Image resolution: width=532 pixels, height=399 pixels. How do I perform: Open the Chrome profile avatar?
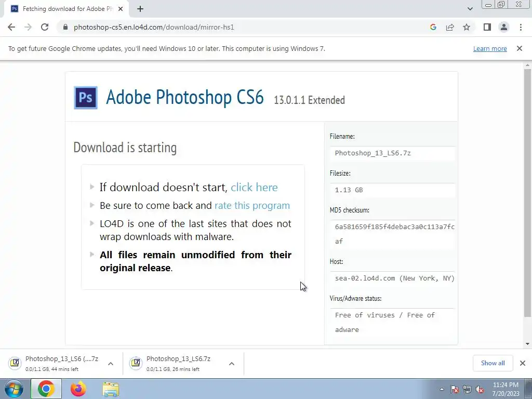(x=504, y=27)
